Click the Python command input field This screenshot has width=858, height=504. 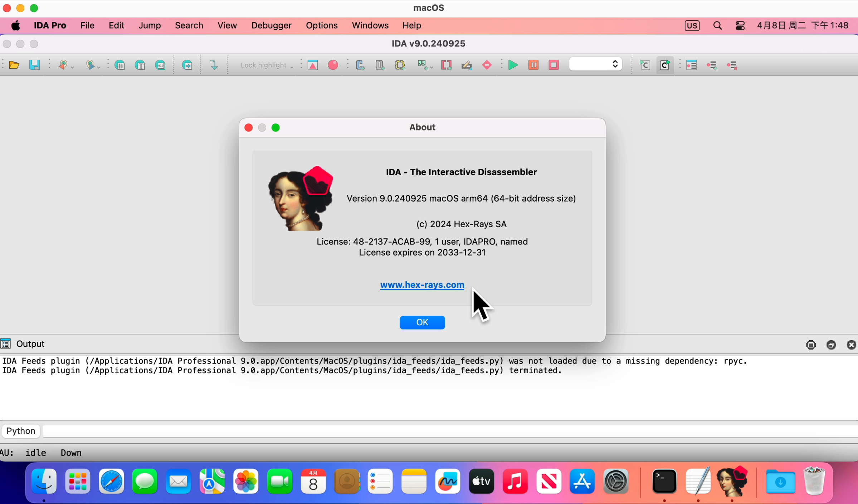(x=450, y=431)
